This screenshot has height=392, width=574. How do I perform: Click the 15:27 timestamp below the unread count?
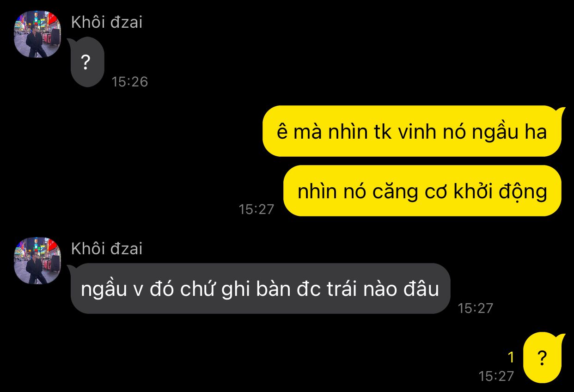[496, 376]
